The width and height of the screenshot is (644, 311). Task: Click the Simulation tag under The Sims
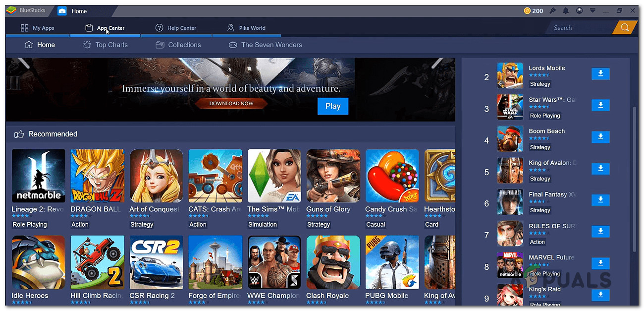[x=263, y=225]
